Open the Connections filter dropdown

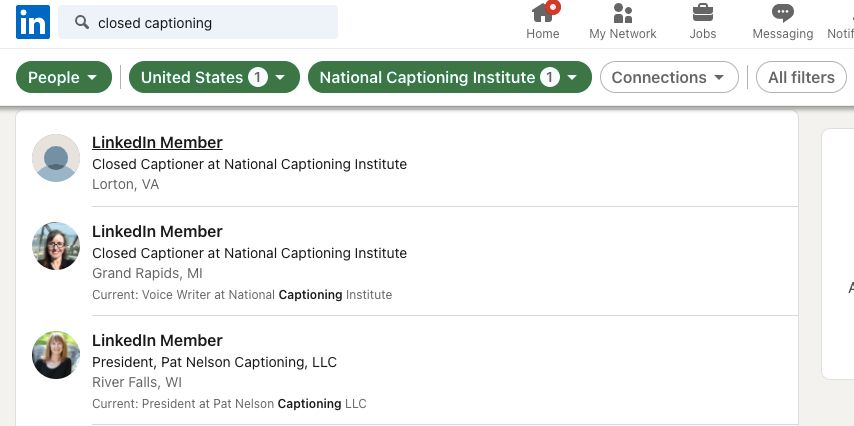[x=669, y=78]
